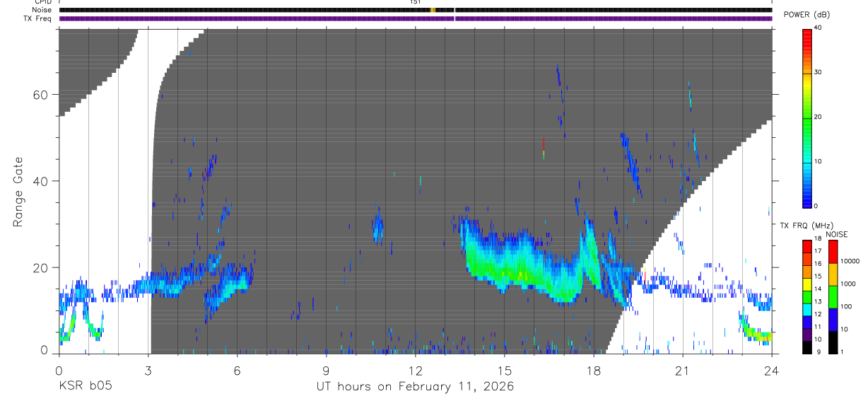Click the purple swatch in the TX FRQ legend
The width and height of the screenshot is (868, 401).
point(807,335)
